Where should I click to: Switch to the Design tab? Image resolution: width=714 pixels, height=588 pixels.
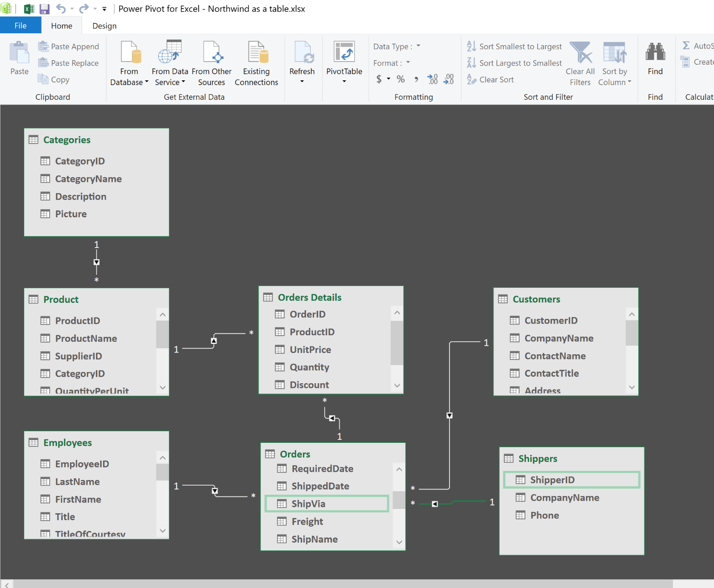(x=105, y=25)
